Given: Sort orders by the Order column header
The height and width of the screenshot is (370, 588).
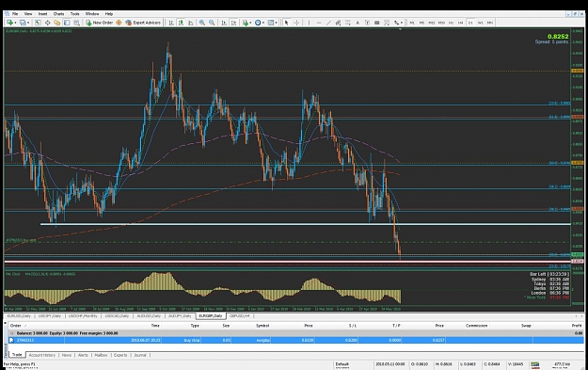Looking at the screenshot, I should [x=16, y=326].
